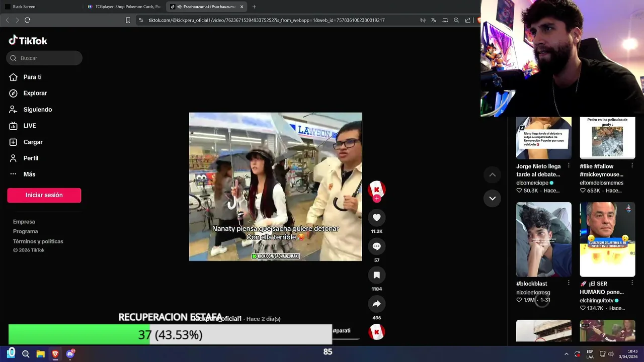Open Jorge Nieto debate video thumbnail
644x362 pixels.
point(544,138)
